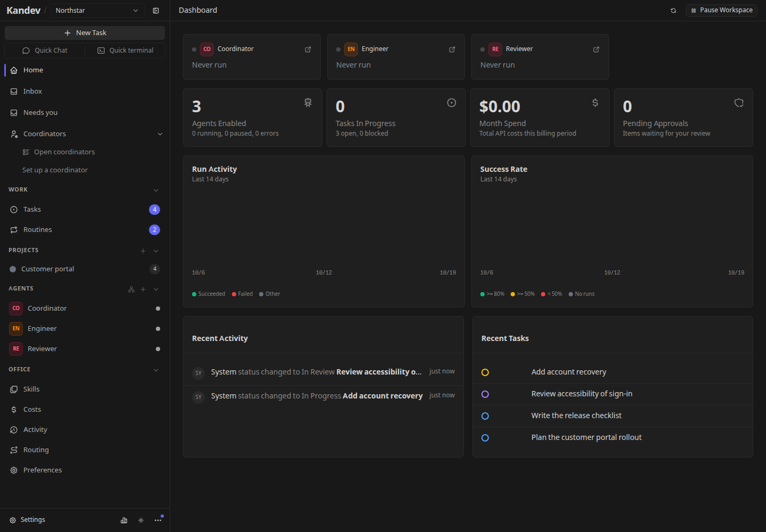Viewport: 766px width, 532px height.
Task: Open the Customer portal project
Action: pyautogui.click(x=85, y=269)
